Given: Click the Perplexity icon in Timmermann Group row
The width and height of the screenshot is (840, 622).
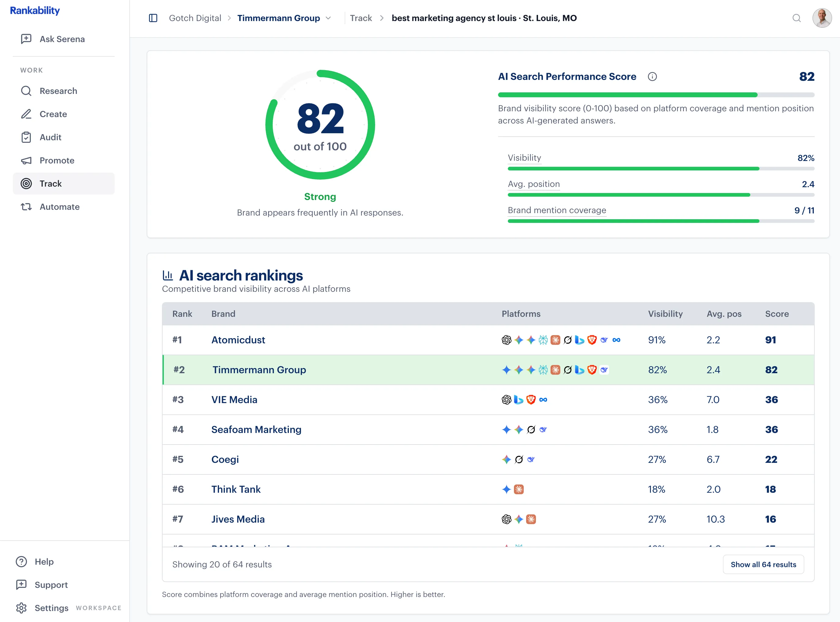Looking at the screenshot, I should pos(543,370).
